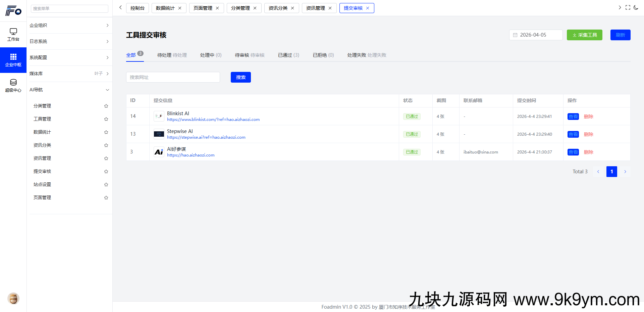
Task: Toggle the star next to 页面管理
Action: click(x=106, y=197)
